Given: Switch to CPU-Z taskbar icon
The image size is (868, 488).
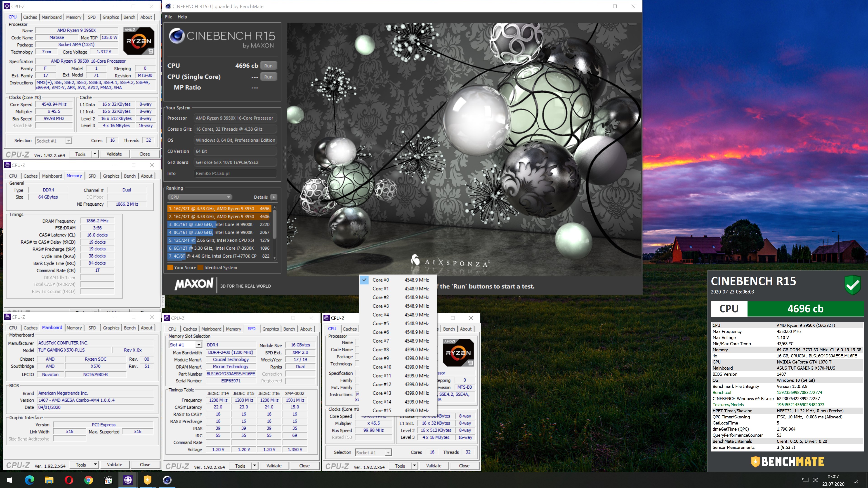Looking at the screenshot, I should pos(128,480).
